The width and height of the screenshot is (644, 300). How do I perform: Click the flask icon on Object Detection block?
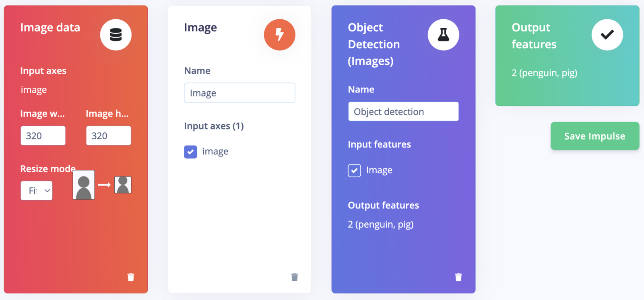[x=444, y=35]
